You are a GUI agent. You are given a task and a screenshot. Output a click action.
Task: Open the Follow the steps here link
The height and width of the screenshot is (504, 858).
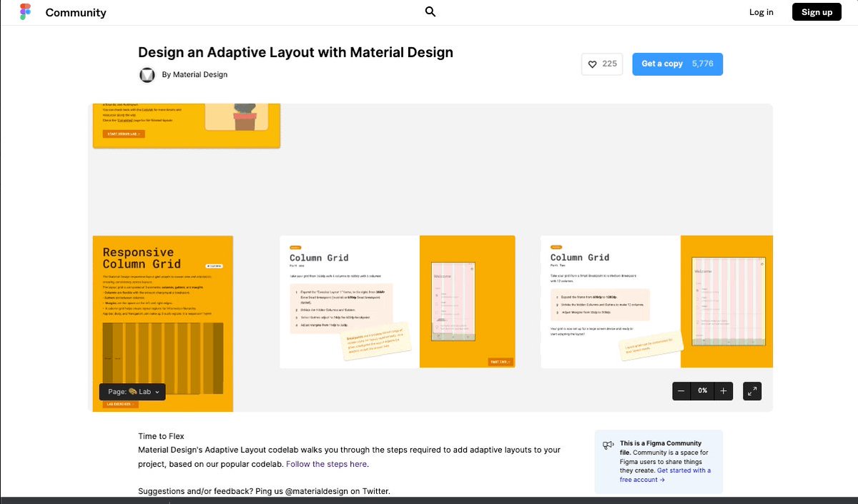tap(326, 464)
